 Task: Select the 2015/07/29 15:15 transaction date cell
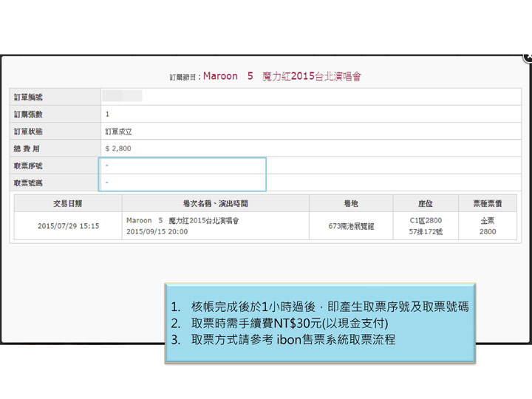click(68, 226)
